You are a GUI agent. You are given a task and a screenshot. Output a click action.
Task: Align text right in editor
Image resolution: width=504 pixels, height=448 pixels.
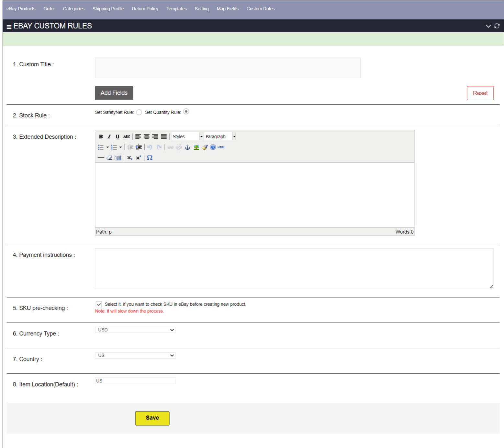pyautogui.click(x=155, y=137)
